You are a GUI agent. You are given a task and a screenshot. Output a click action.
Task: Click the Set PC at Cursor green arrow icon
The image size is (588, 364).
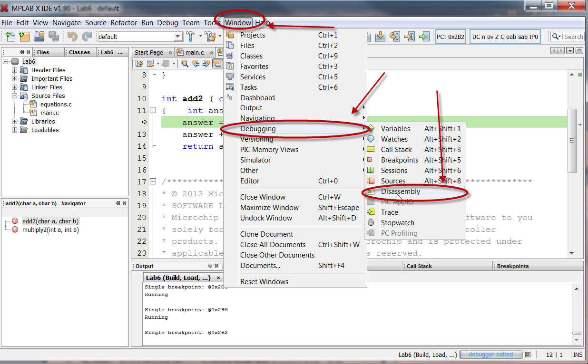(x=423, y=37)
